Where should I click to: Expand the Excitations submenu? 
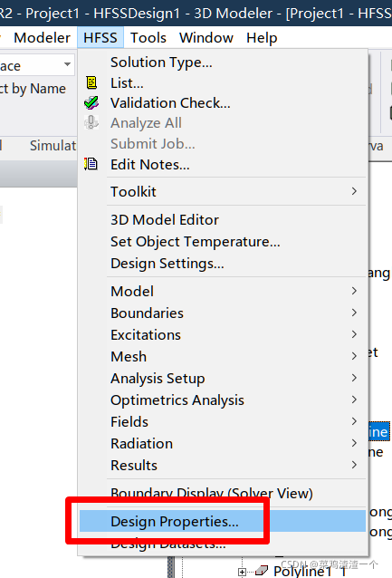[223, 334]
